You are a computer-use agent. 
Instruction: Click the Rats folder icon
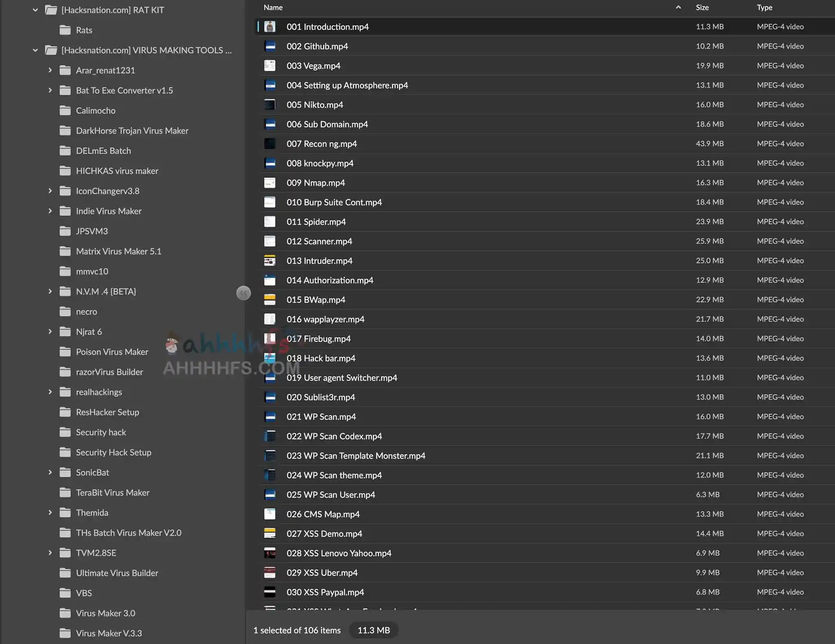point(65,30)
